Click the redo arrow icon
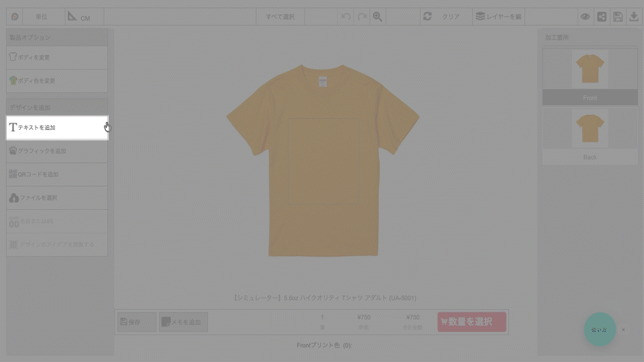Screen dimensions: 644x362 pyautogui.click(x=362, y=17)
